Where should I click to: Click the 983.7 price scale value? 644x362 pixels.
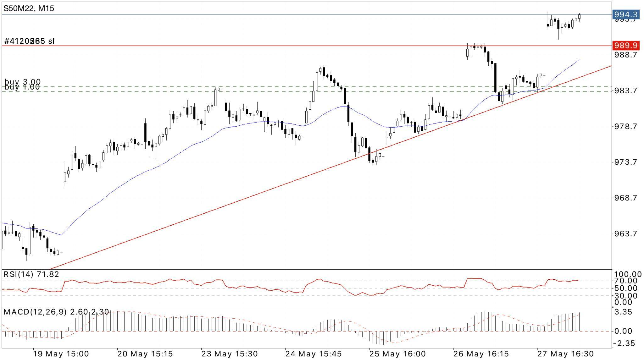(x=626, y=90)
